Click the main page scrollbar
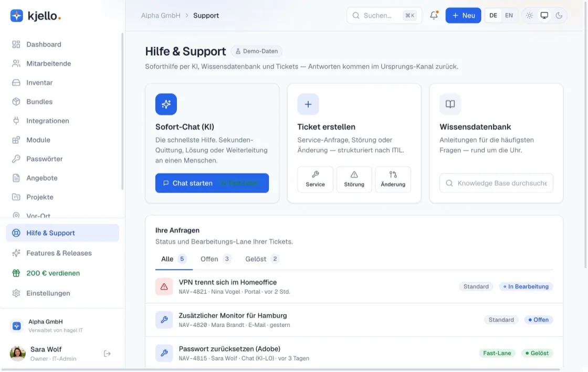Screen dimensions: 588x372 coord(585,135)
